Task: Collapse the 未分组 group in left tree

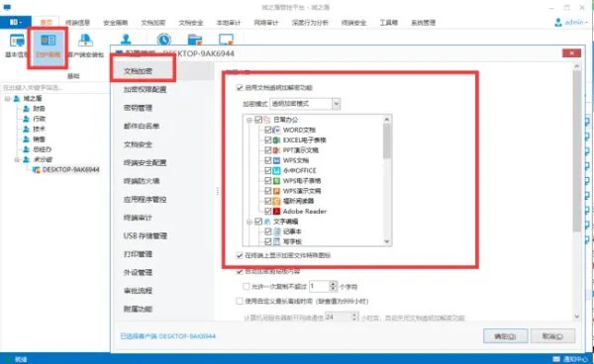Action: click(17, 160)
